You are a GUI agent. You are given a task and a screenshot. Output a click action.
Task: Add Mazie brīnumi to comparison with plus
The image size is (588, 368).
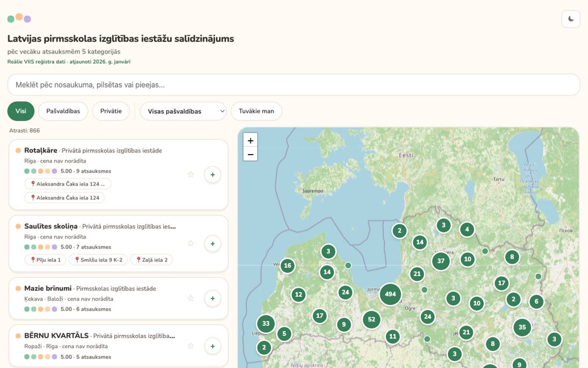pos(213,298)
